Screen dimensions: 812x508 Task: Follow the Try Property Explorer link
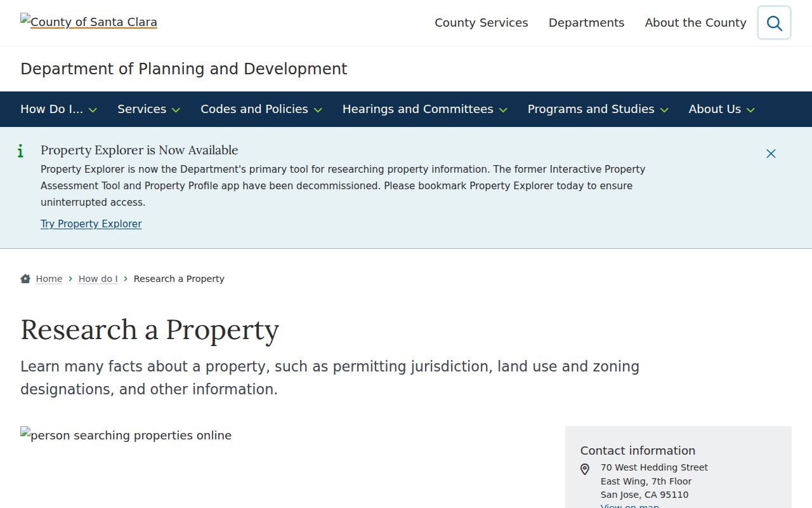tap(91, 224)
